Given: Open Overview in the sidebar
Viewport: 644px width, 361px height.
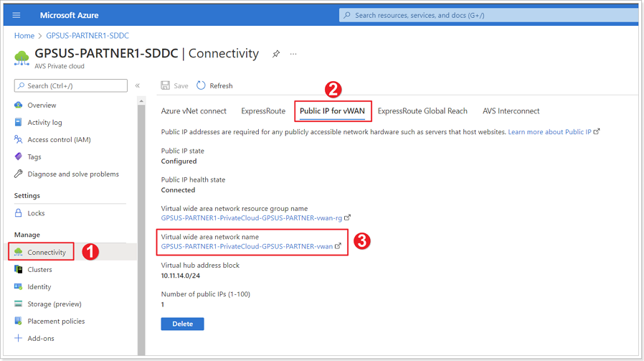Looking at the screenshot, I should (x=42, y=106).
